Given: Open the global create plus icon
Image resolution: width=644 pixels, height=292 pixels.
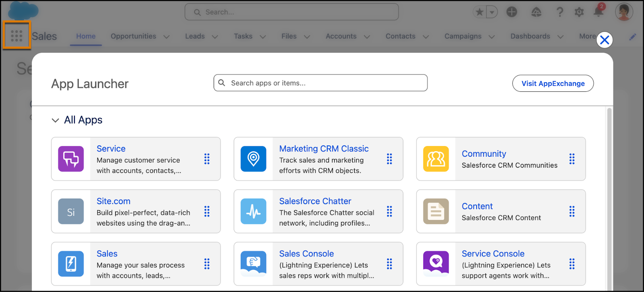Looking at the screenshot, I should tap(512, 12).
